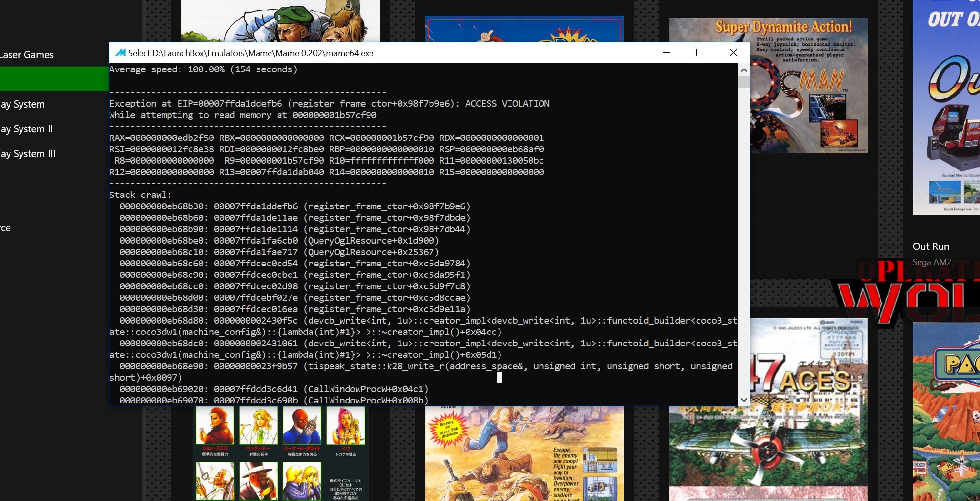Click the MAME icon in console title bar
The image size is (980, 501).
click(120, 53)
